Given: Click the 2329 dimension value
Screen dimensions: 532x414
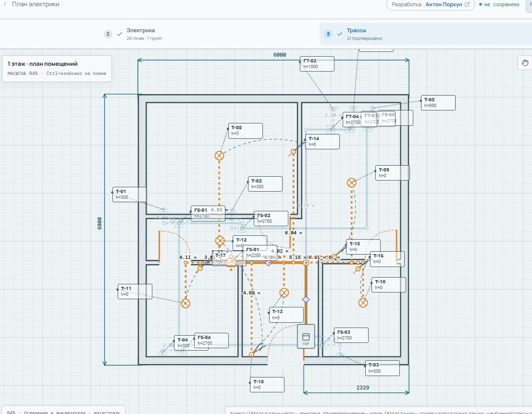Looking at the screenshot, I should [363, 388].
